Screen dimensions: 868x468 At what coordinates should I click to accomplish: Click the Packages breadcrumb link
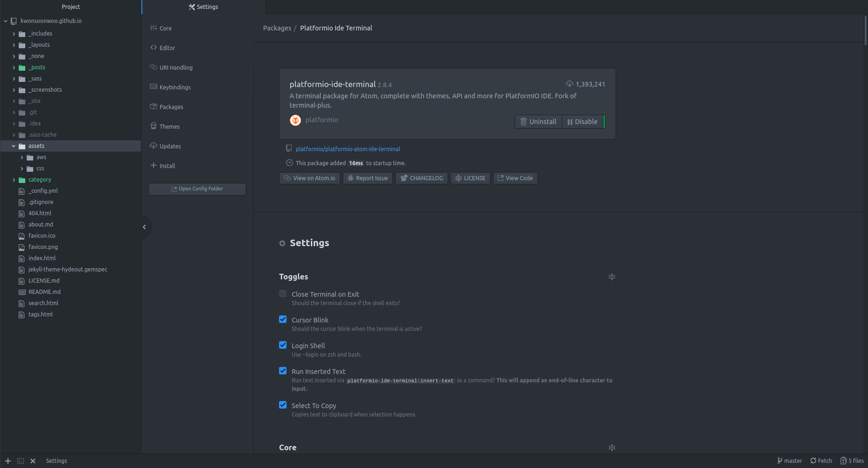[277, 28]
